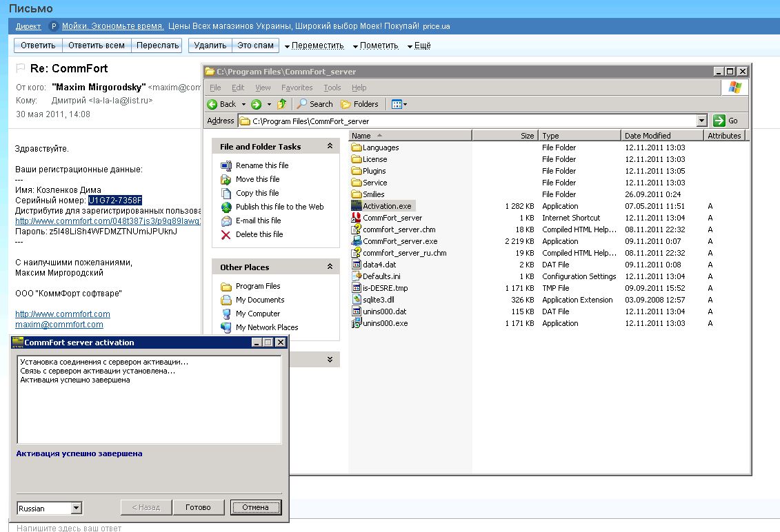Screen dimensions: 780x532
Task: Toggle the Folders pane button
Action: (x=360, y=104)
